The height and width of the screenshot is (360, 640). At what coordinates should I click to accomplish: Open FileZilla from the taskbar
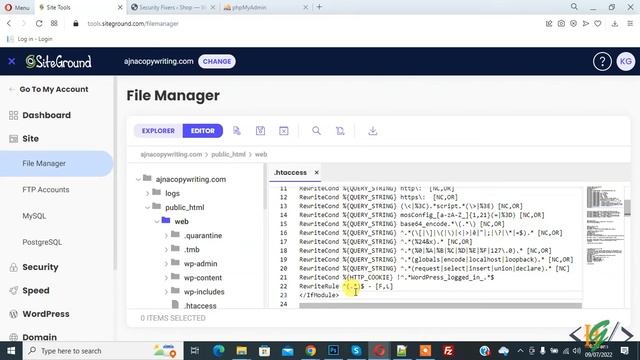pyautogui.click(x=448, y=351)
